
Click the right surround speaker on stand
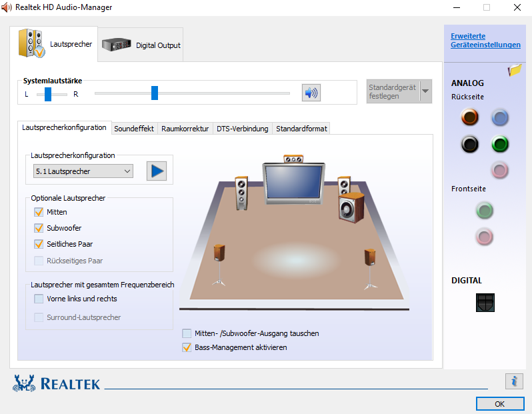pos(370,269)
